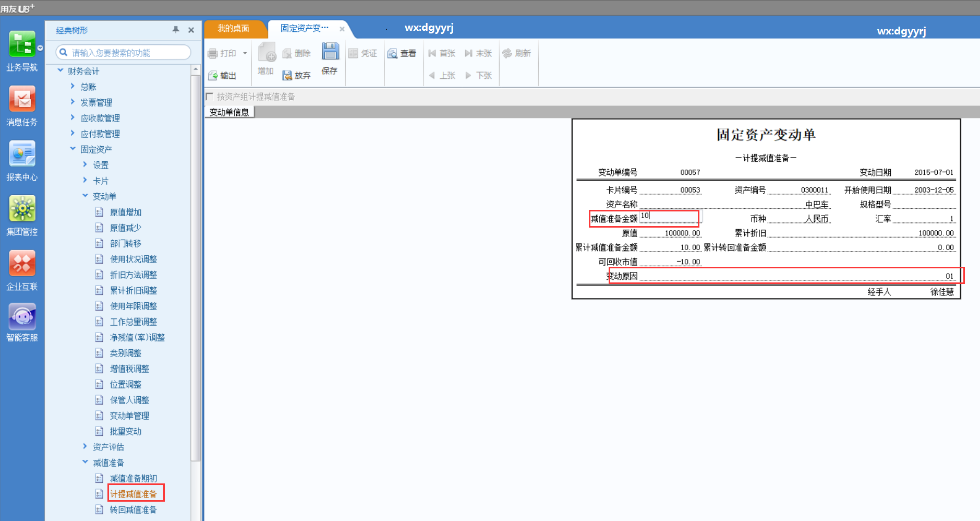Open 变动单管理 in the tree
980x521 pixels.
coord(129,416)
